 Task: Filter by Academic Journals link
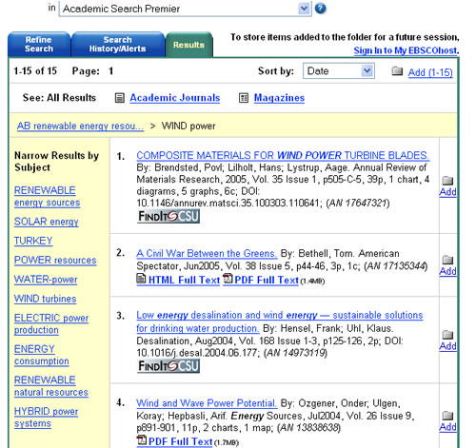pyautogui.click(x=175, y=98)
